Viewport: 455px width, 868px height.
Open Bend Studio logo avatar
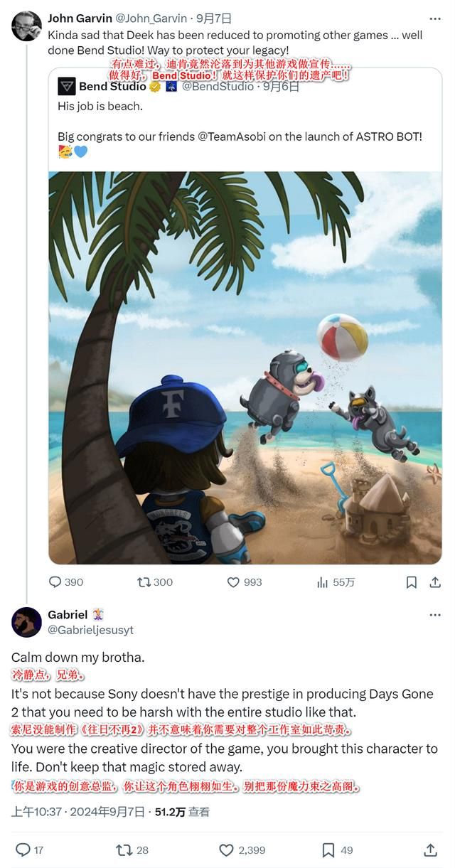[x=67, y=87]
